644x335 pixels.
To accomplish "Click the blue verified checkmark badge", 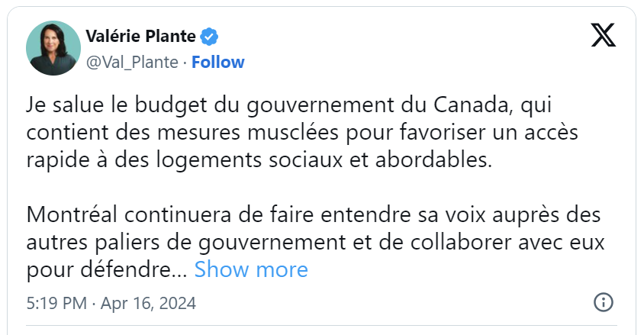I will [209, 37].
